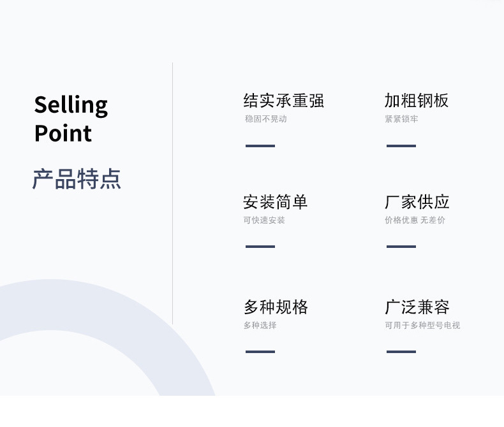
Task: Click the Selling Point heading
Action: pyautogui.click(x=71, y=119)
